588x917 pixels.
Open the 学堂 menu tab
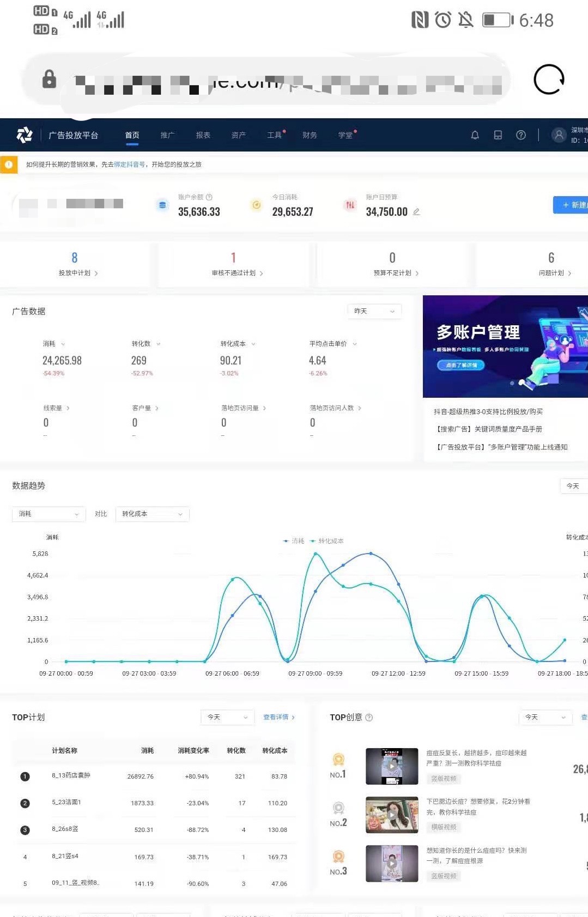click(345, 135)
